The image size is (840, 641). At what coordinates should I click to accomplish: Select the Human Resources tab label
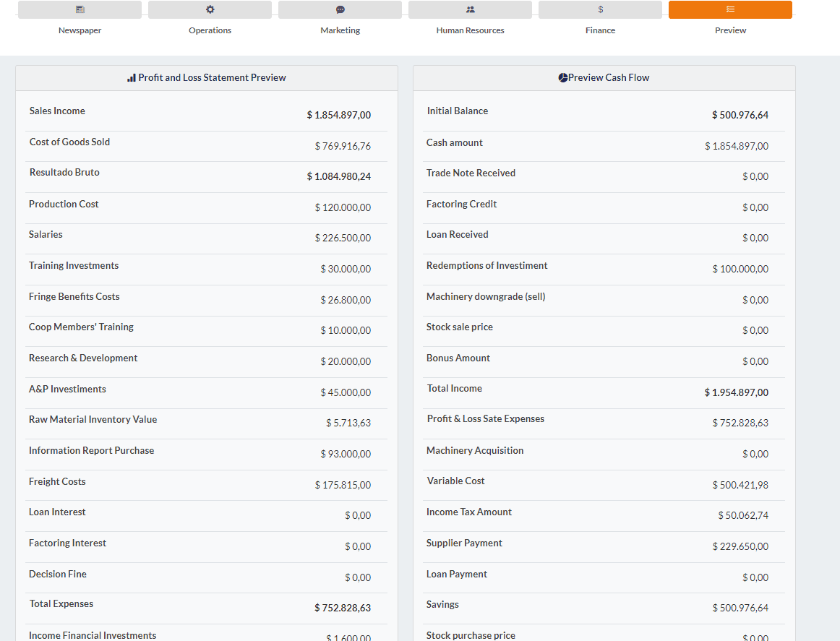470,30
